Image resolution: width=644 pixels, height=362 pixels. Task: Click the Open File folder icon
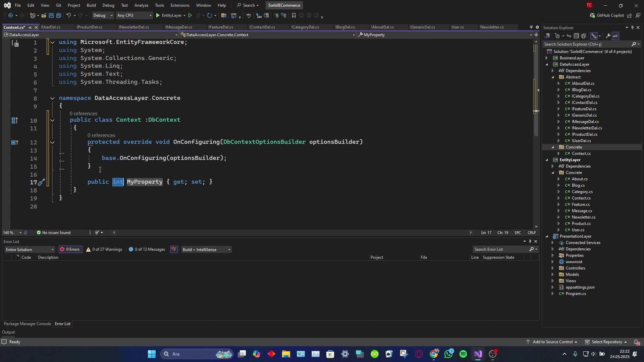click(x=44, y=15)
